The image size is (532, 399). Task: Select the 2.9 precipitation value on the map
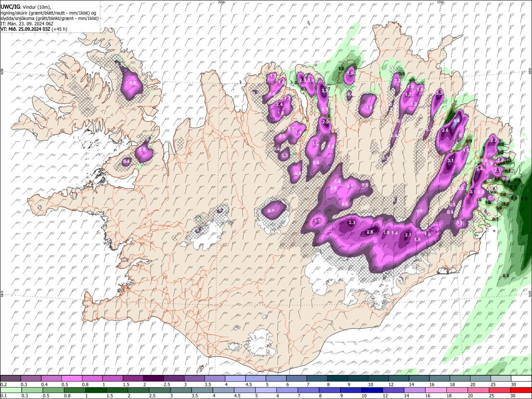(x=325, y=122)
